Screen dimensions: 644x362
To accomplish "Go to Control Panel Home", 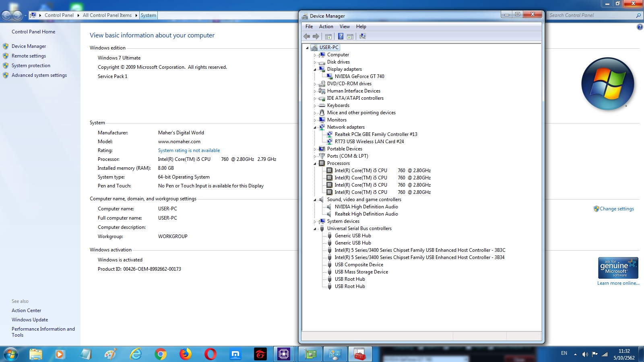I will [x=33, y=32].
